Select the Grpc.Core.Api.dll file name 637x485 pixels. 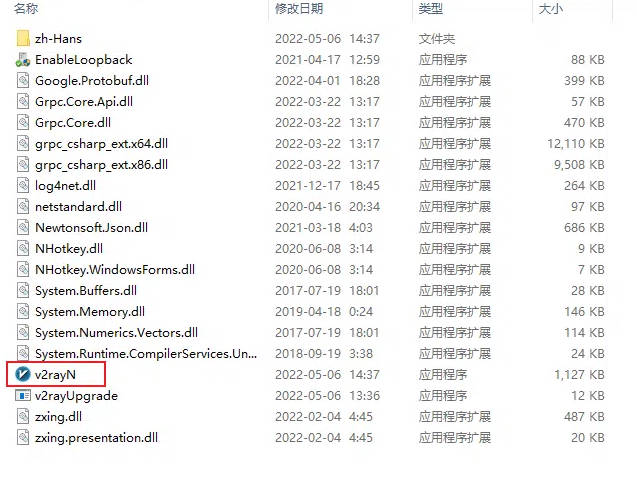tap(84, 102)
